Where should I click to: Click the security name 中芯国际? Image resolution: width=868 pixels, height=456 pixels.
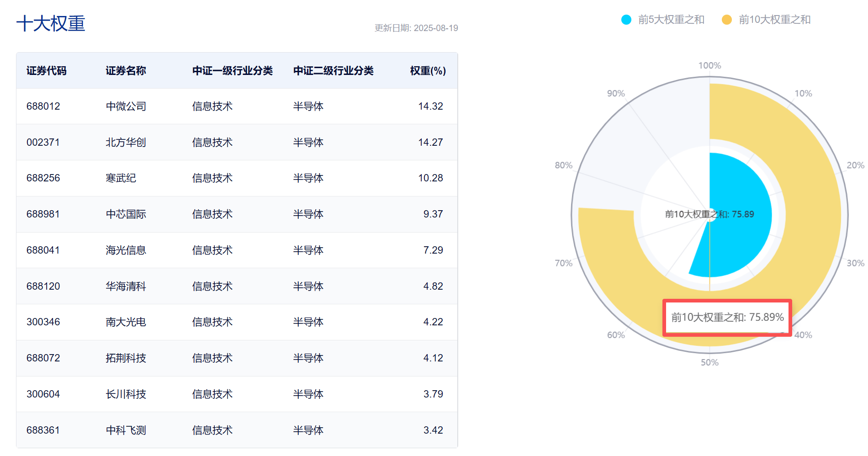tap(126, 214)
